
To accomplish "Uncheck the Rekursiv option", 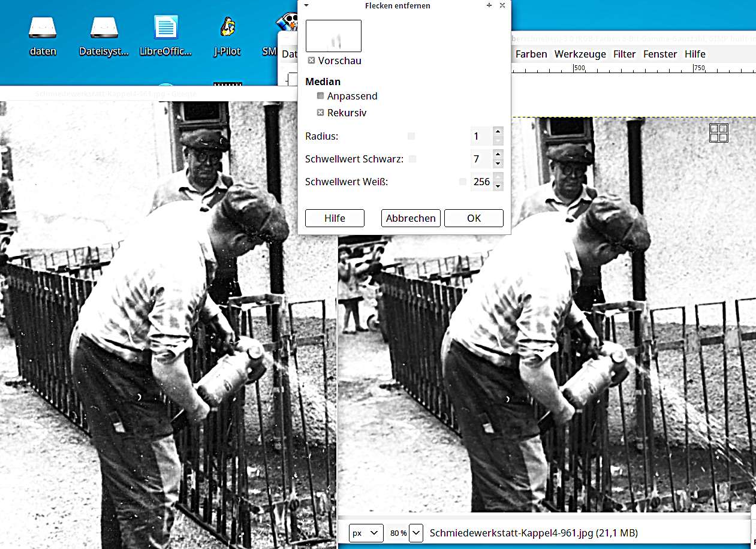I will [x=321, y=113].
